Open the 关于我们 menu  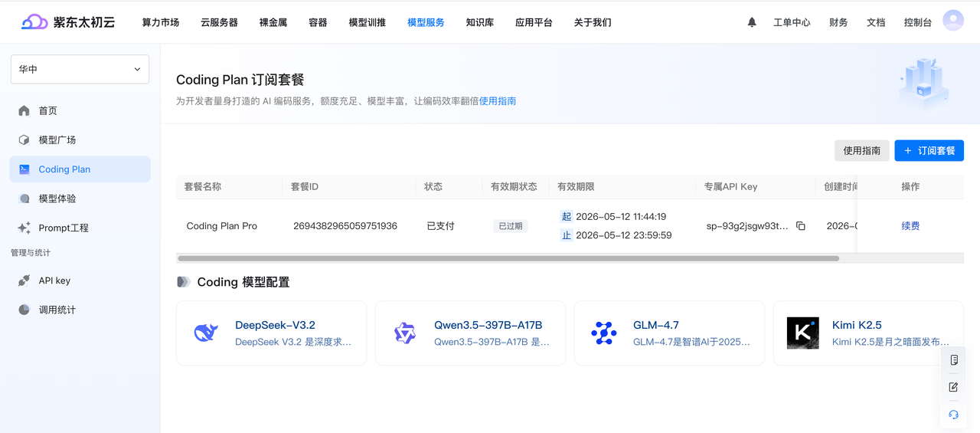tap(593, 22)
